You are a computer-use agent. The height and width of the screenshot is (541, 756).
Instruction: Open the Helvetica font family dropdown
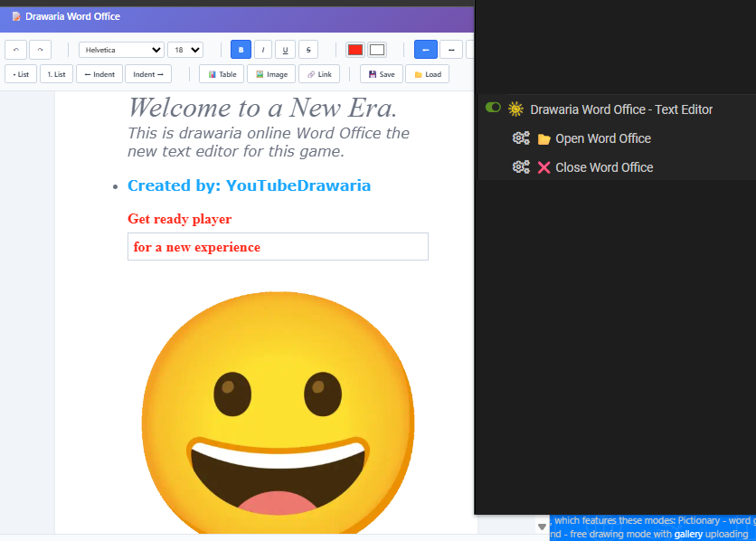(121, 50)
